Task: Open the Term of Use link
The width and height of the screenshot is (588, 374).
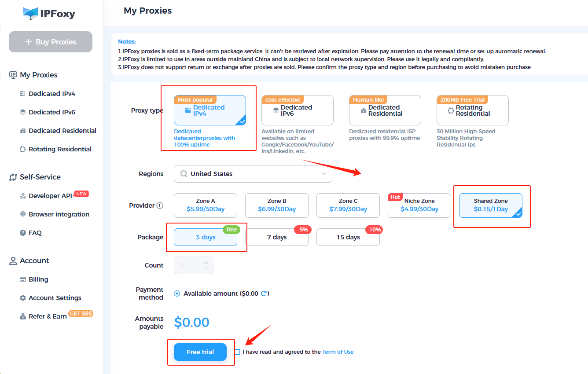Action: pos(338,352)
